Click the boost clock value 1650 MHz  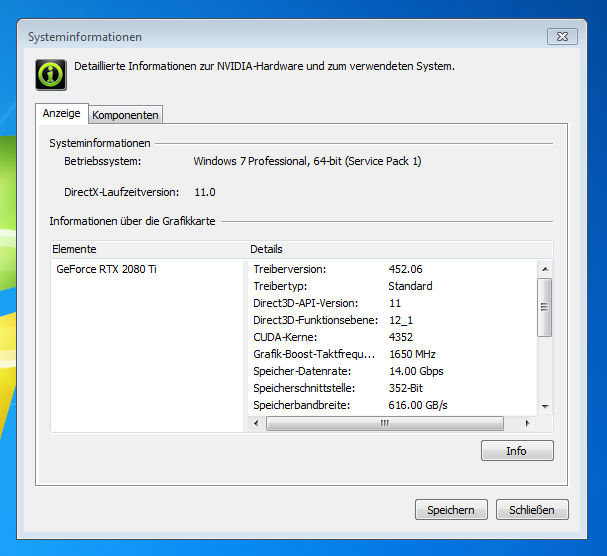pos(412,354)
